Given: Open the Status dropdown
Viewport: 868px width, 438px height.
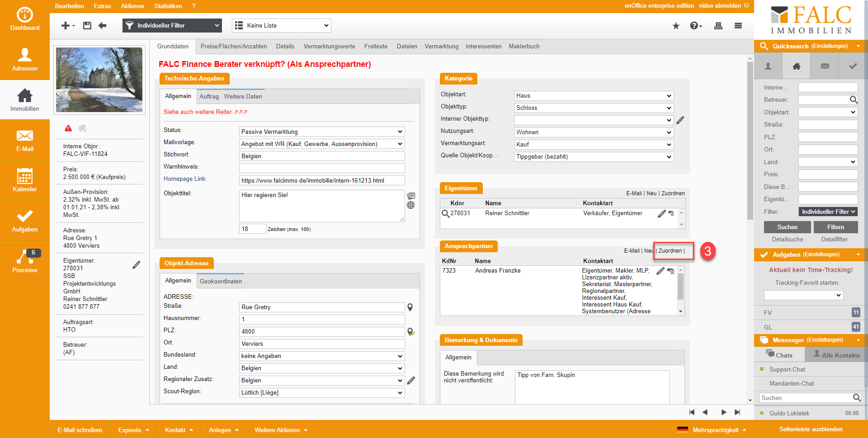Looking at the screenshot, I should click(321, 132).
